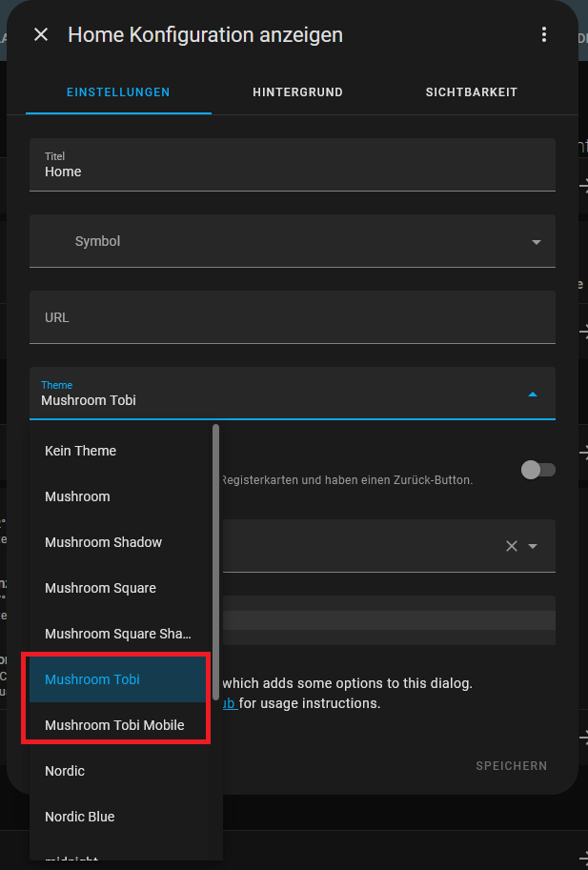Switch to the Hintergrund tab
This screenshot has height=870, width=588.
(297, 92)
